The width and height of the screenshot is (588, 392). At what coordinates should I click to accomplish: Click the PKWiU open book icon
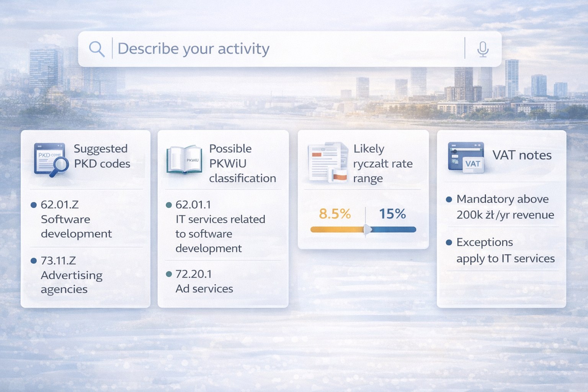(x=184, y=159)
